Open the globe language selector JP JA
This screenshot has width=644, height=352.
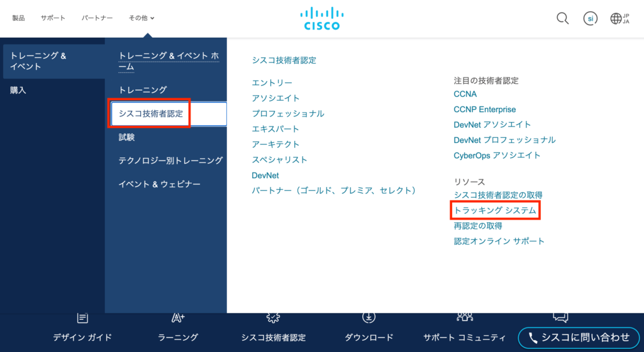pos(619,18)
